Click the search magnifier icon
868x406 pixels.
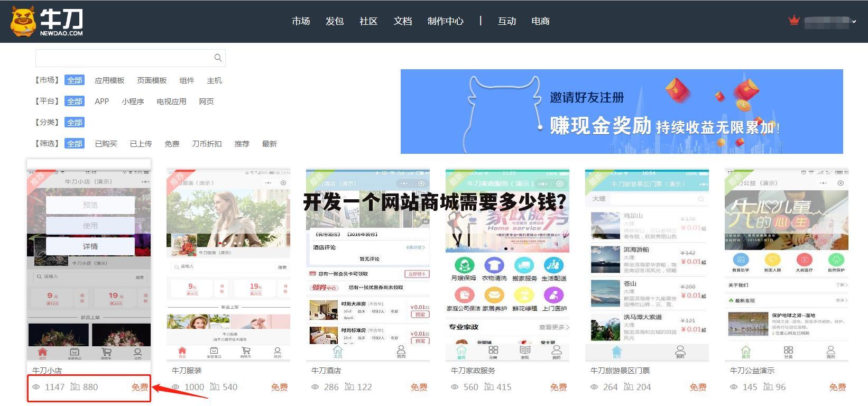pyautogui.click(x=218, y=58)
